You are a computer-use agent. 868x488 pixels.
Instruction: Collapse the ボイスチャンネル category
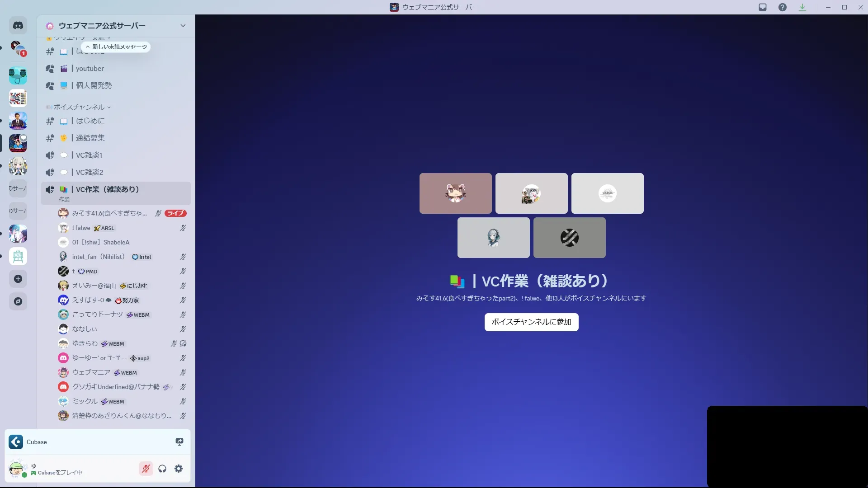click(80, 107)
